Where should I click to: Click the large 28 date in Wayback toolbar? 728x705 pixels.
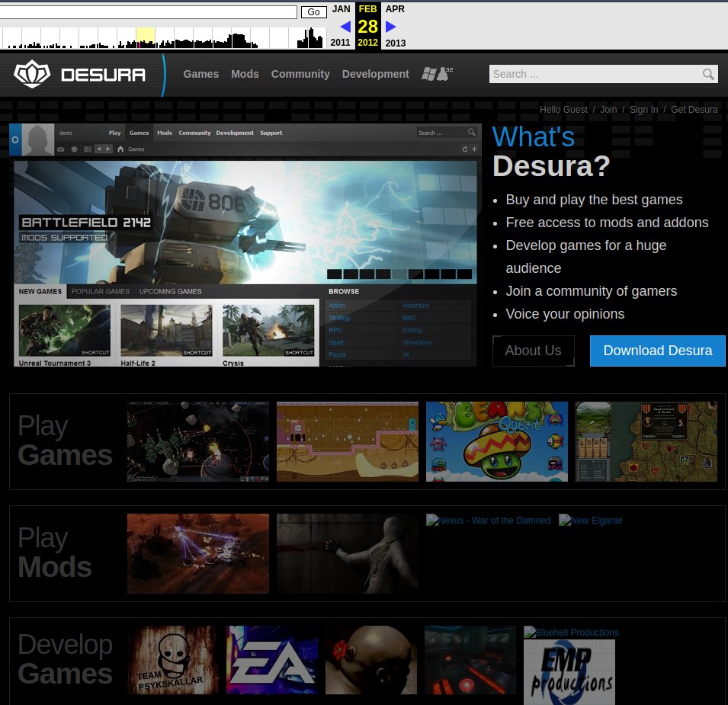coord(367,27)
